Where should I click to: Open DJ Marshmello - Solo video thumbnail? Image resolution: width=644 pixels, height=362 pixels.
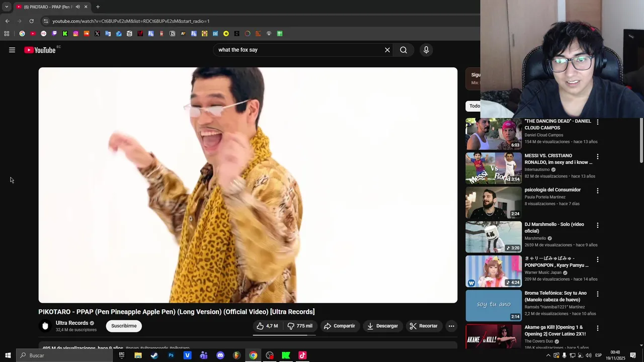pos(494,237)
